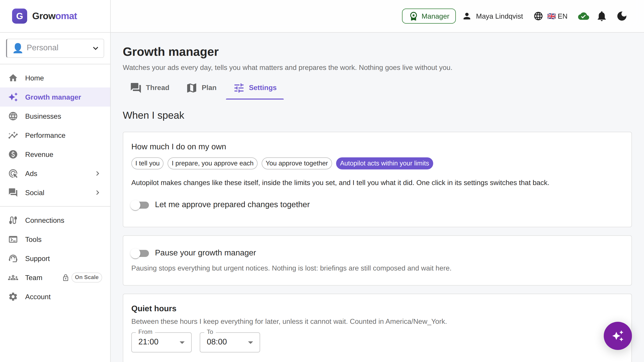Click the globe language icon
The height and width of the screenshot is (362, 644).
538,16
